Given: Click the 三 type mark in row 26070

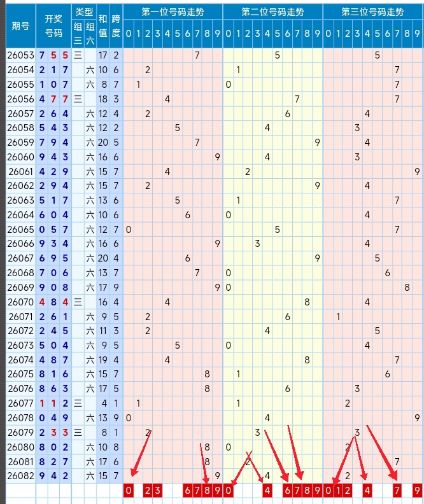Looking at the screenshot, I should point(78,302).
